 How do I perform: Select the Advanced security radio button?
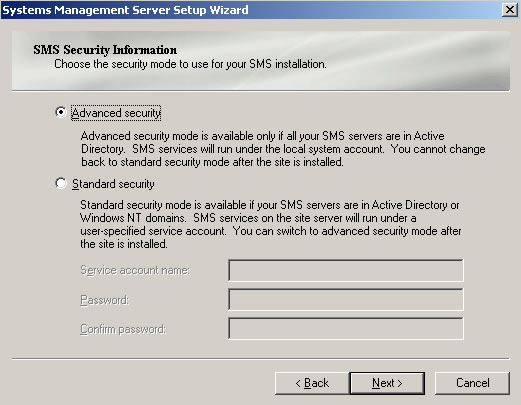(61, 112)
